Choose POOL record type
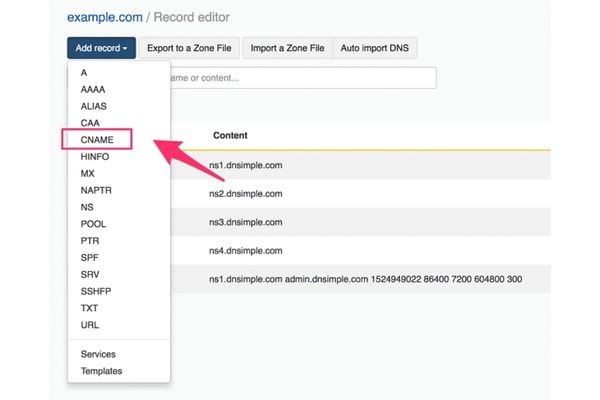Image resolution: width=600 pixels, height=400 pixels. click(x=119, y=224)
